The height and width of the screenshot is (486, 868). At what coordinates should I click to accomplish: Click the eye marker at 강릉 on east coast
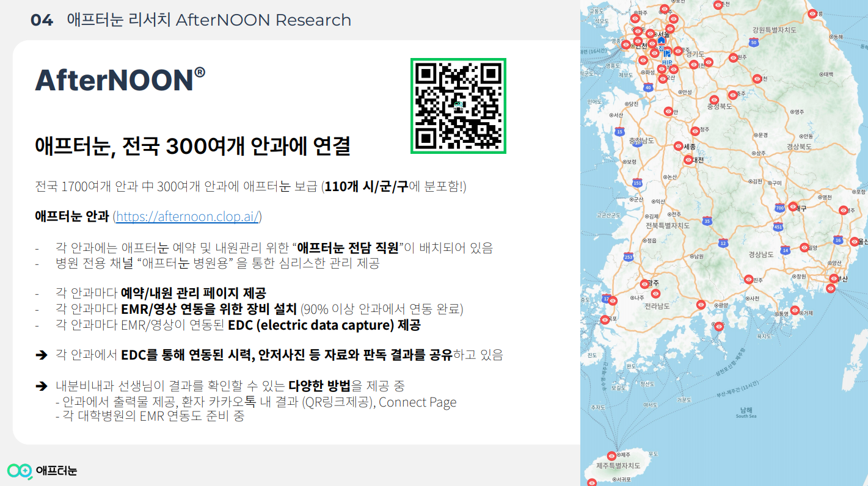pos(812,13)
